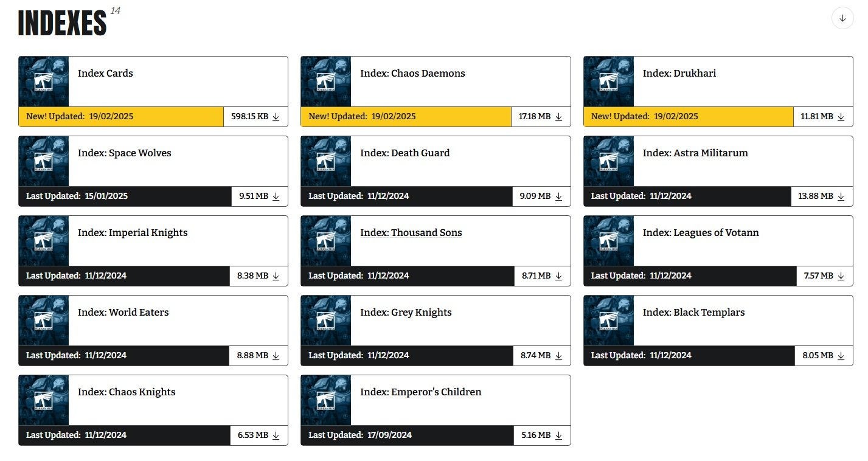Open 'Index: Imperial Knights' title
The width and height of the screenshot is (868, 461).
pyautogui.click(x=133, y=233)
